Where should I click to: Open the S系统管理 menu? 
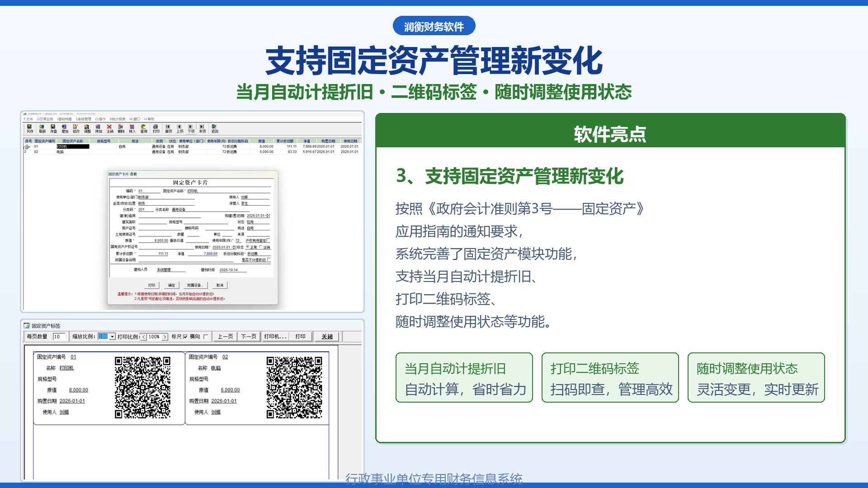coord(83,119)
